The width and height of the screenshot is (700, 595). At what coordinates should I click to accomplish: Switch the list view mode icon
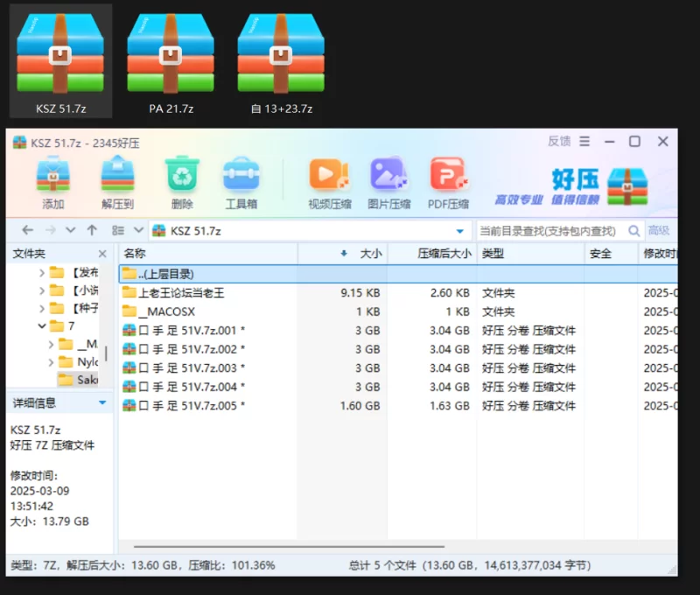(x=118, y=230)
